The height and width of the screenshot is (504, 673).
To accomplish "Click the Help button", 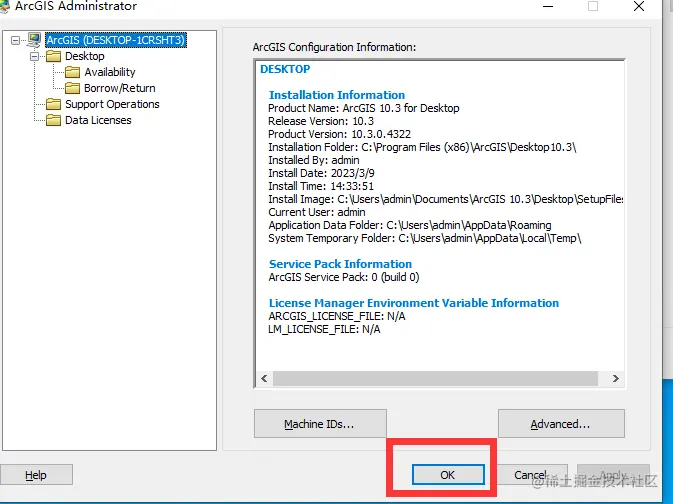I will (36, 475).
